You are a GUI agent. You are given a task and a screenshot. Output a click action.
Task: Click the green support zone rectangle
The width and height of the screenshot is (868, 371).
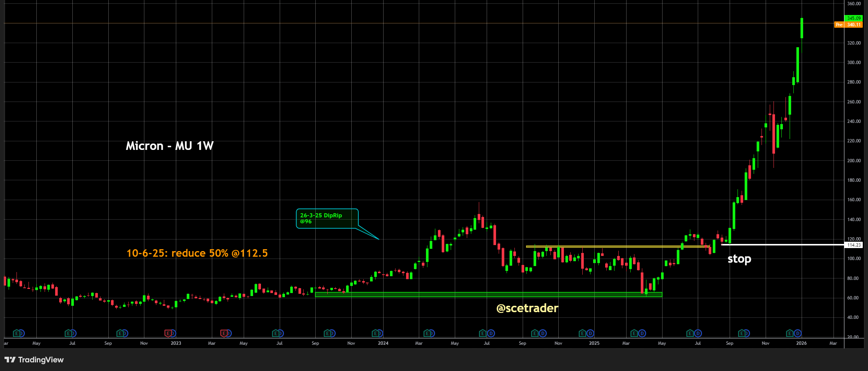[488, 295]
